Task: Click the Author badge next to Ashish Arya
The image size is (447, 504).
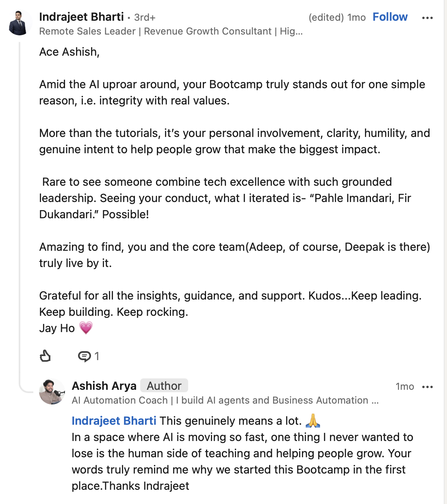Action: click(x=164, y=386)
